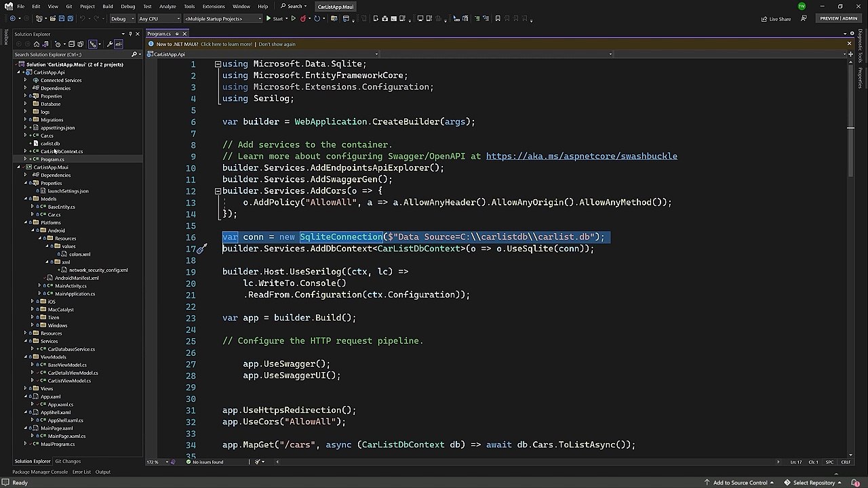The height and width of the screenshot is (488, 868).
Task: Click the Home icon in Solution Explorer
Action: pos(37,44)
